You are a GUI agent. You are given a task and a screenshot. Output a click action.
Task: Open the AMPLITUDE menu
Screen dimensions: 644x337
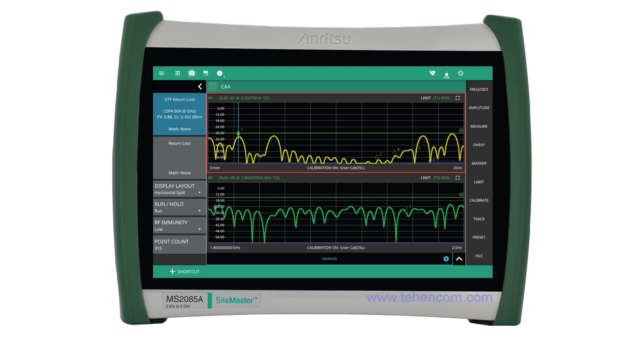point(479,108)
